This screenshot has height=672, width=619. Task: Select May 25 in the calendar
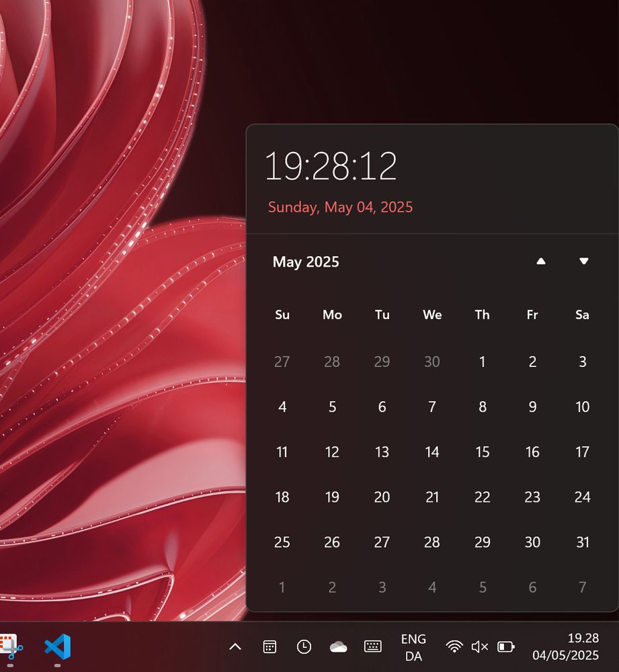click(x=282, y=542)
